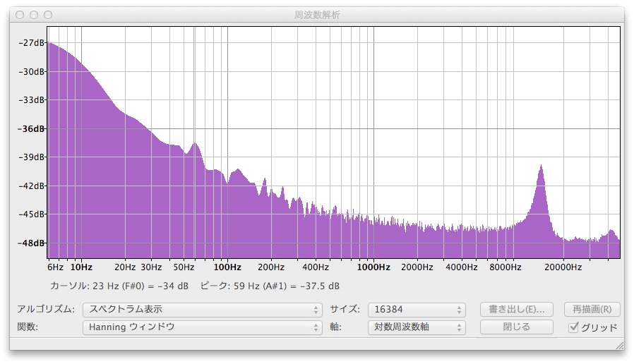Screen dimensions: 634x364
Task: Click the カーソル: 23 Hz readout text
Action: 119,286
